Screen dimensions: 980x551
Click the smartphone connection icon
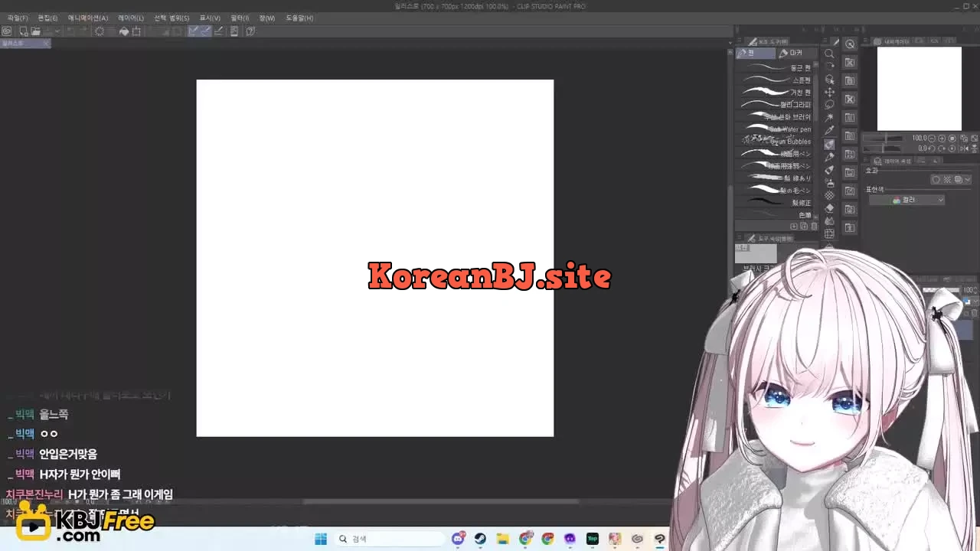point(234,31)
